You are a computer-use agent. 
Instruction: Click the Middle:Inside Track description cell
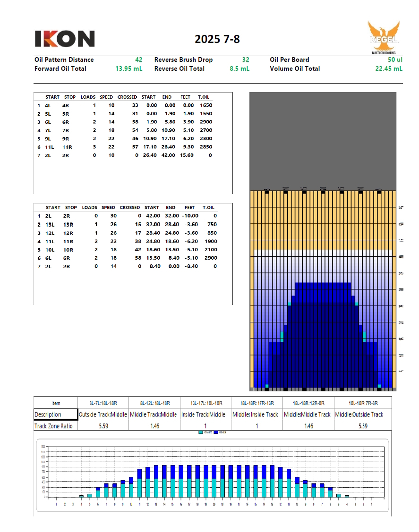click(x=257, y=414)
